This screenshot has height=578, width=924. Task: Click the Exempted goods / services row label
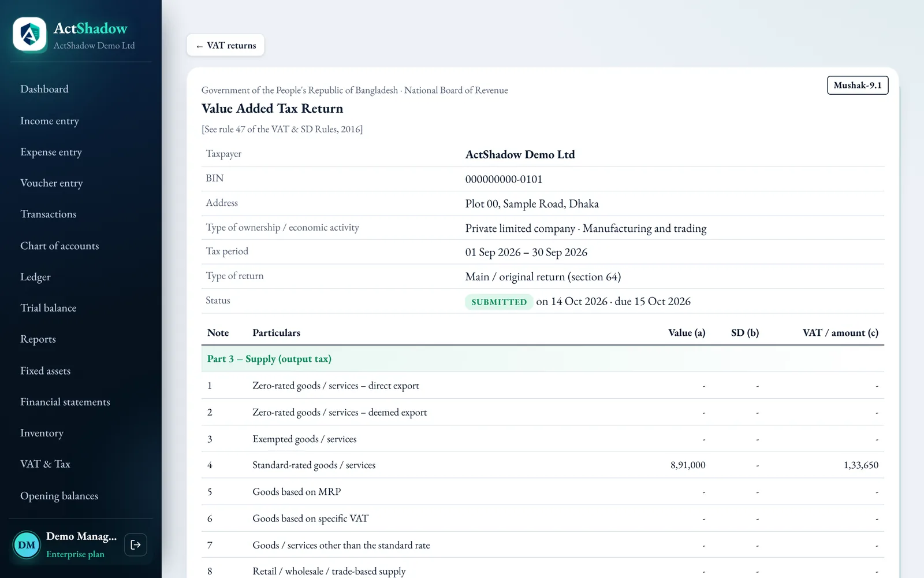pos(304,439)
